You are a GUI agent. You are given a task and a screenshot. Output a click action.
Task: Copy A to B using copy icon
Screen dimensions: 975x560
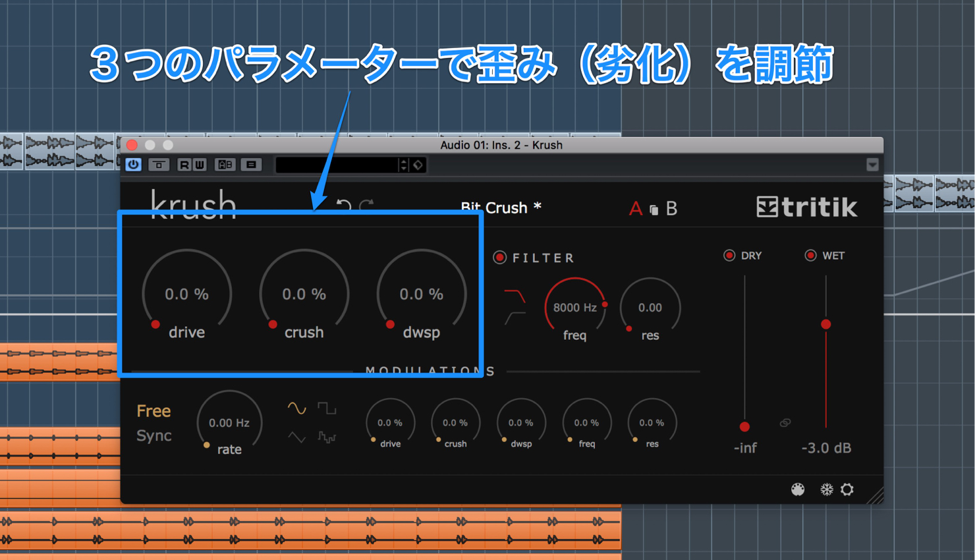point(654,210)
